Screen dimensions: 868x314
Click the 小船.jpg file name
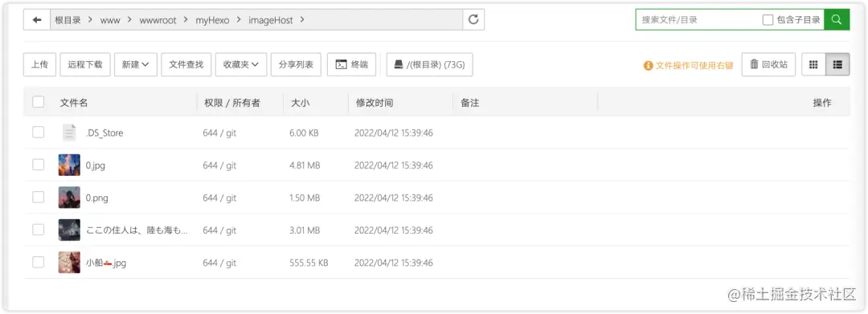pos(106,263)
